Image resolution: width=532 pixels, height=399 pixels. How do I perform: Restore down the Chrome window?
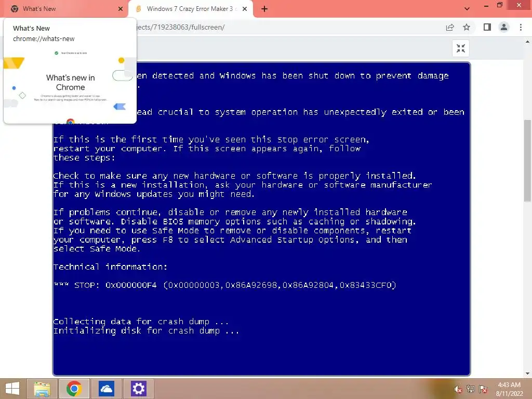500,5
